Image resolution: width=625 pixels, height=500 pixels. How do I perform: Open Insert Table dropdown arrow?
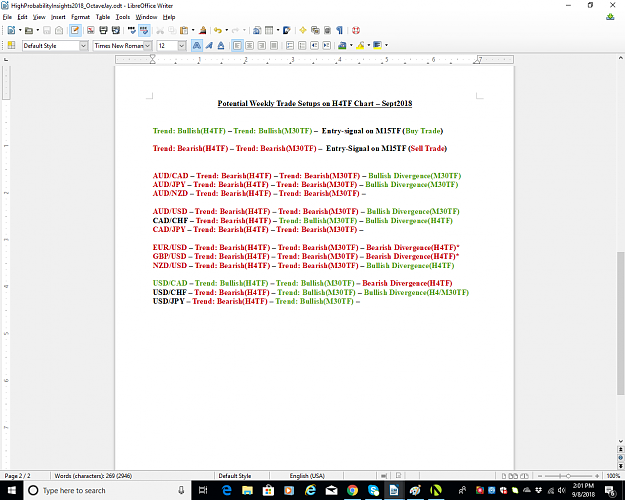pyautogui.click(x=278, y=30)
